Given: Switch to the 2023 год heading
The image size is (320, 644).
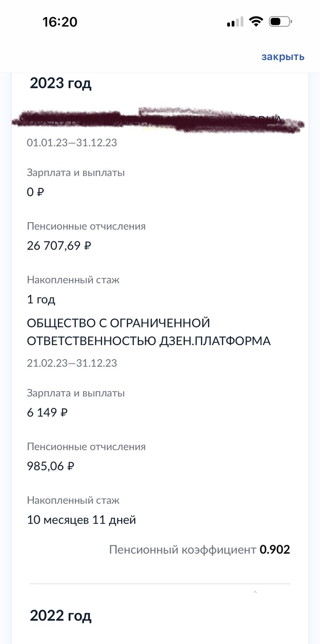Looking at the screenshot, I should (61, 83).
